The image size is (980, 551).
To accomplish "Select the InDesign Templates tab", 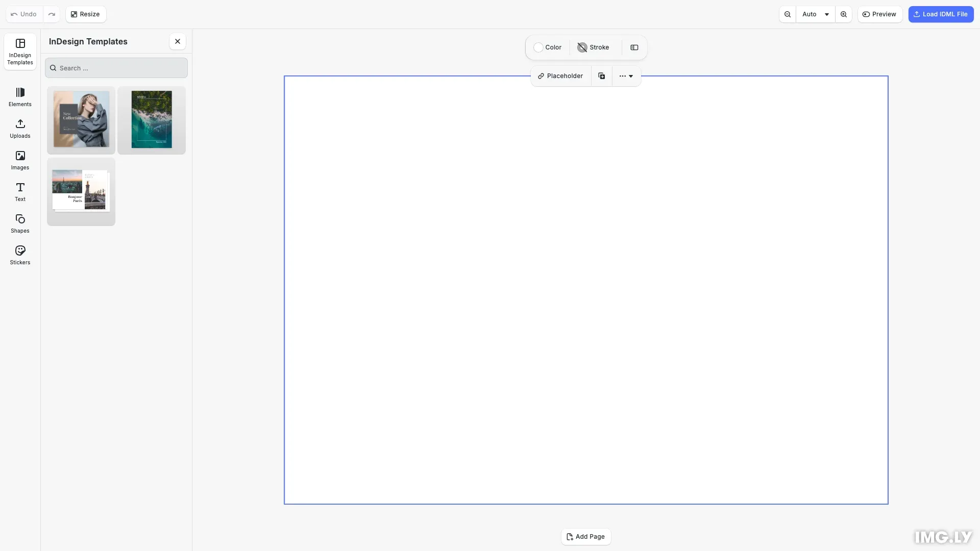I will pos(20,52).
